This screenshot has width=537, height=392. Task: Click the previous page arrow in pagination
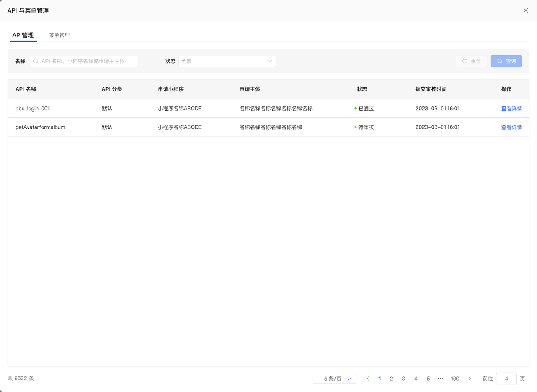(x=368, y=379)
